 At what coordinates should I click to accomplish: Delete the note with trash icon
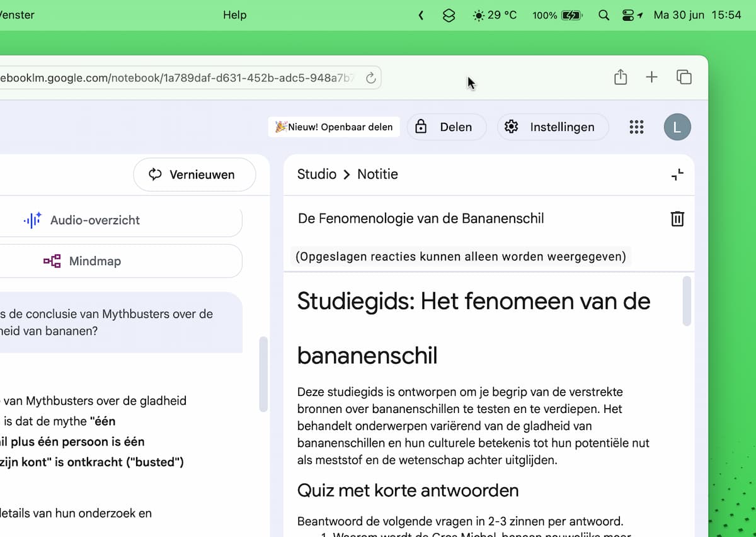click(x=677, y=219)
